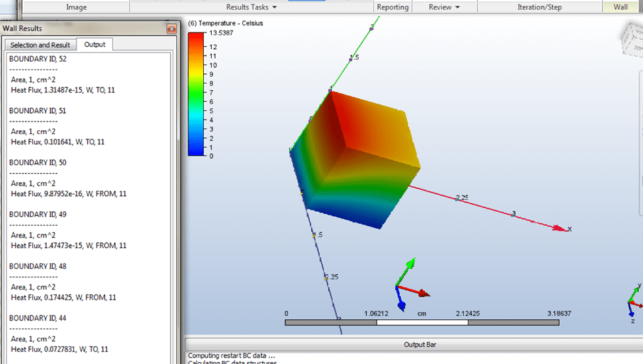Switch to the Selection and Result tab
The width and height of the screenshot is (643, 364).
pos(40,45)
